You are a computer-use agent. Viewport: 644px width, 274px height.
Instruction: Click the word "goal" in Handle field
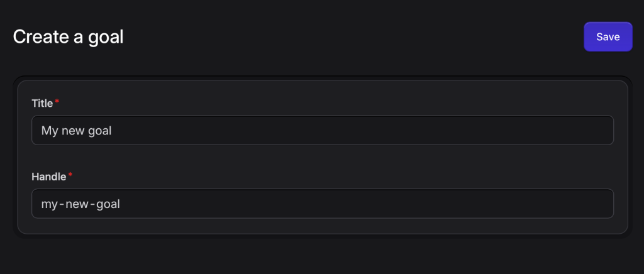(108, 204)
